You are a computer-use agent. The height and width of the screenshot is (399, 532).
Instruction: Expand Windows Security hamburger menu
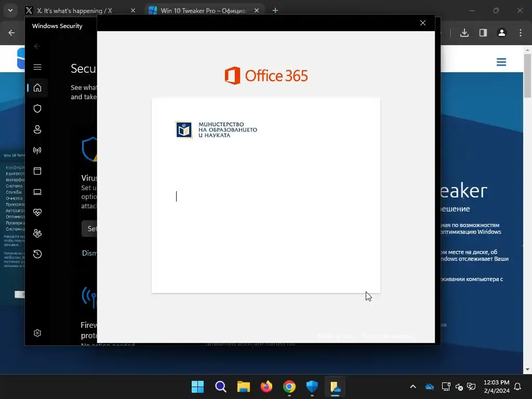coord(37,67)
